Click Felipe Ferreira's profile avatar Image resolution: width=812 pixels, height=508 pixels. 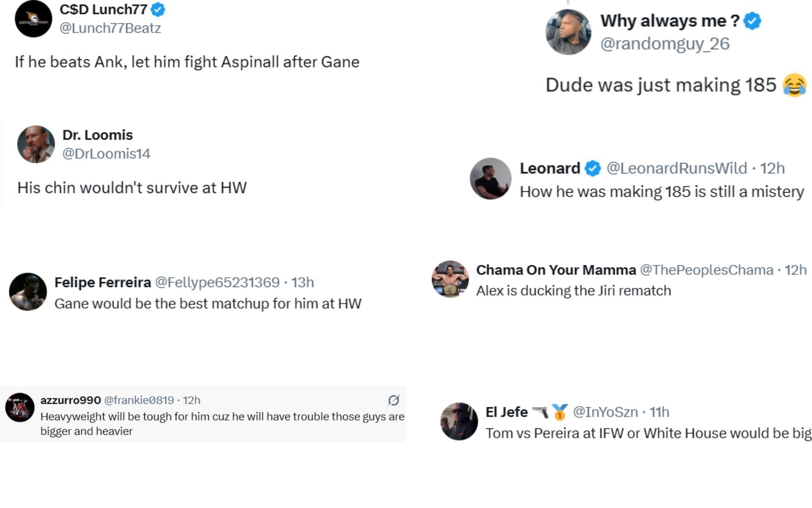click(28, 292)
